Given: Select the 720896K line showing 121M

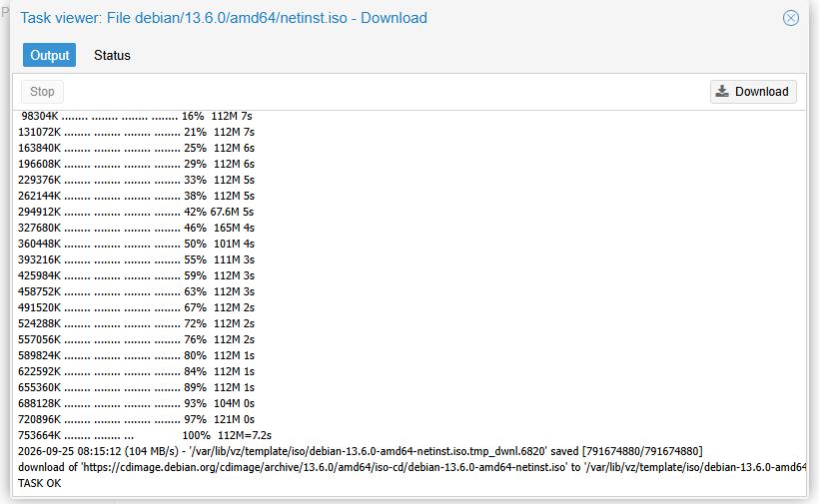Looking at the screenshot, I should (x=136, y=419).
